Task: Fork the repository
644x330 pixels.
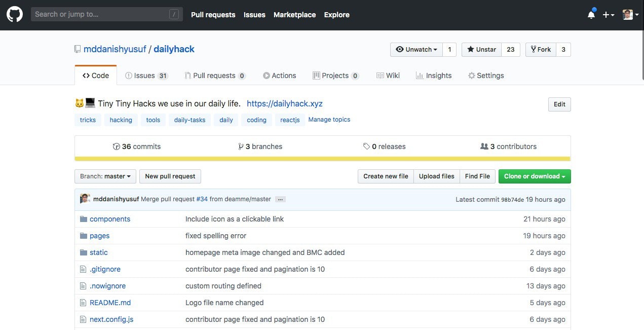Action: pyautogui.click(x=541, y=49)
